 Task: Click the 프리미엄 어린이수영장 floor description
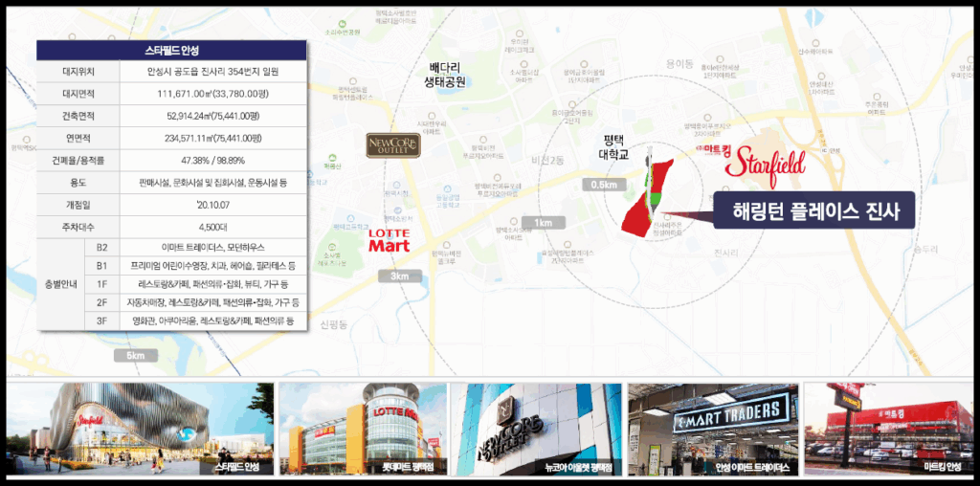[x=213, y=266]
